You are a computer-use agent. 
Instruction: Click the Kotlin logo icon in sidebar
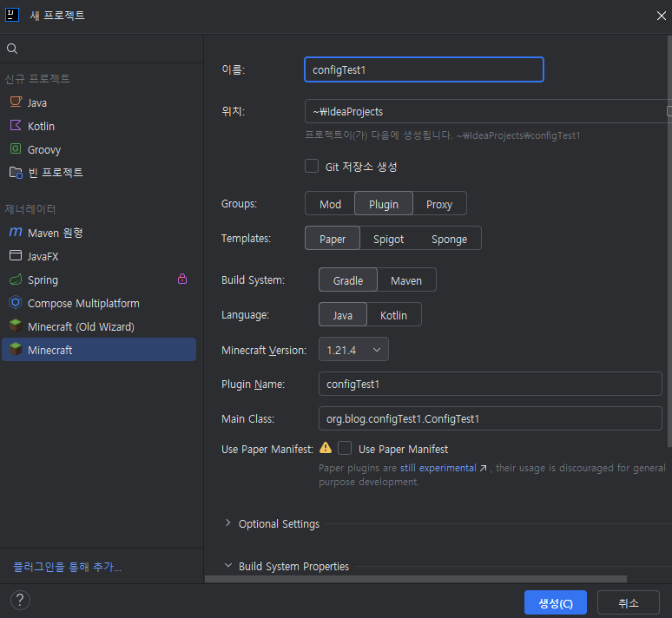[16, 125]
